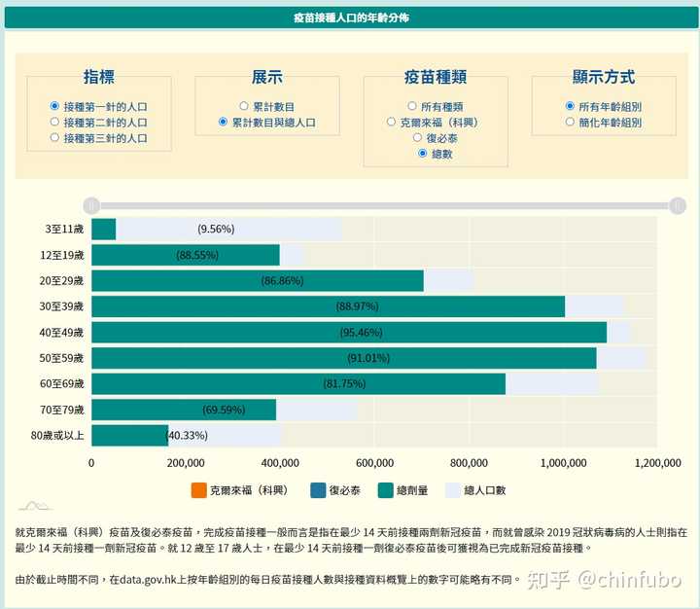Choose 總數 vaccine type option

pyautogui.click(x=422, y=154)
